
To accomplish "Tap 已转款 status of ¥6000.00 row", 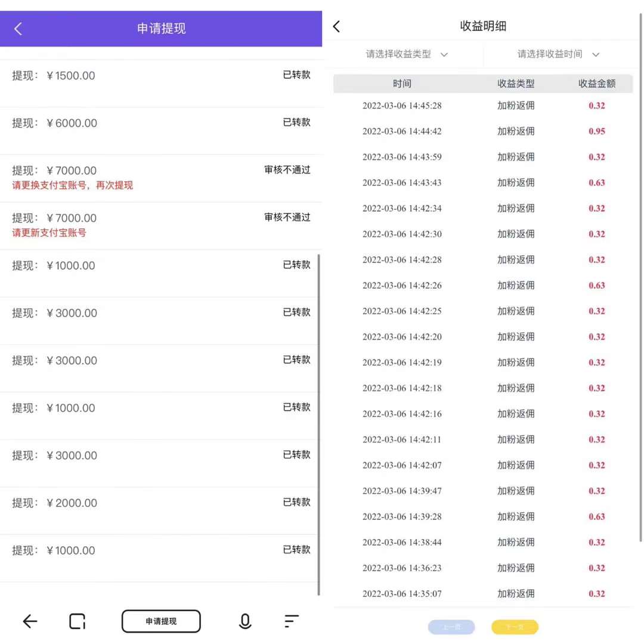I will [x=296, y=122].
